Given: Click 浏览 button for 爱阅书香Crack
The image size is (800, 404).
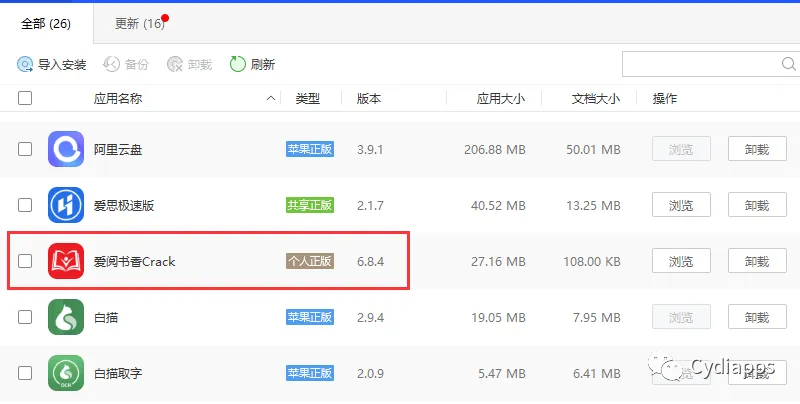Looking at the screenshot, I should 681,261.
